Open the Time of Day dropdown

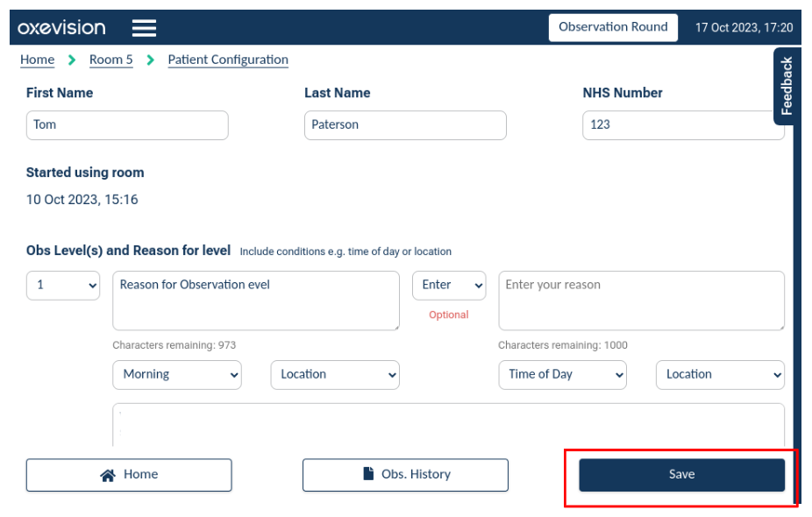coord(562,375)
